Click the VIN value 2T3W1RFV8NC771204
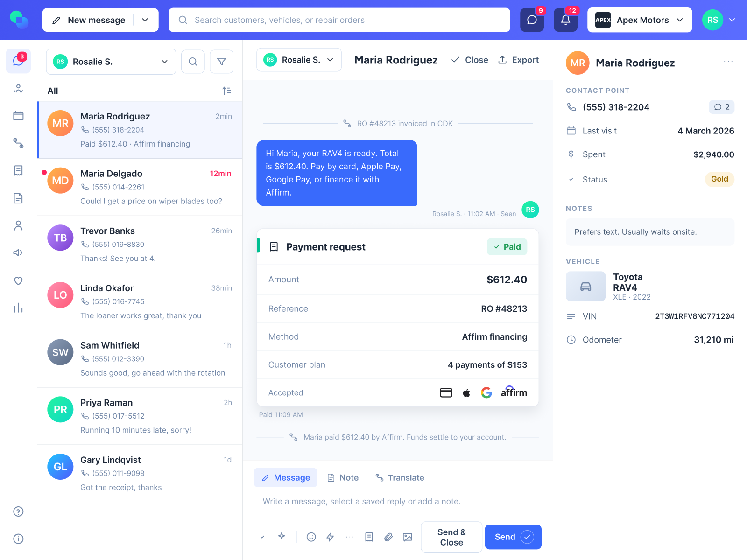The width and height of the screenshot is (747, 560). [695, 316]
